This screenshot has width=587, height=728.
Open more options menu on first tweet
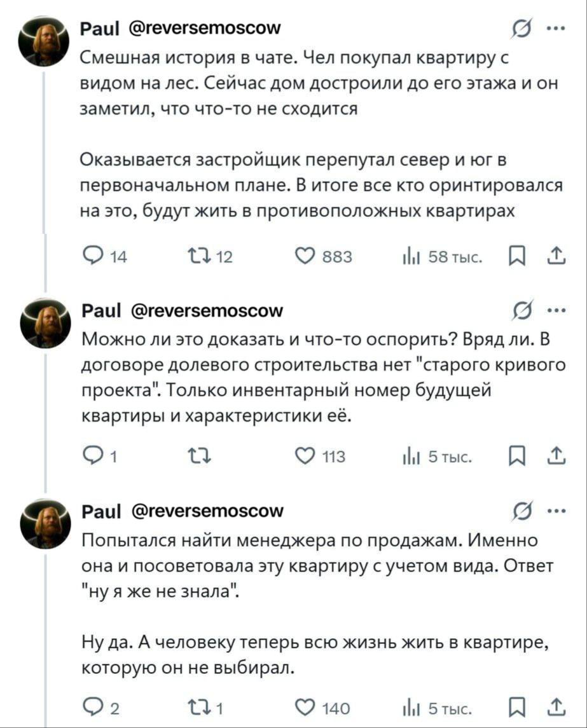pos(553,29)
